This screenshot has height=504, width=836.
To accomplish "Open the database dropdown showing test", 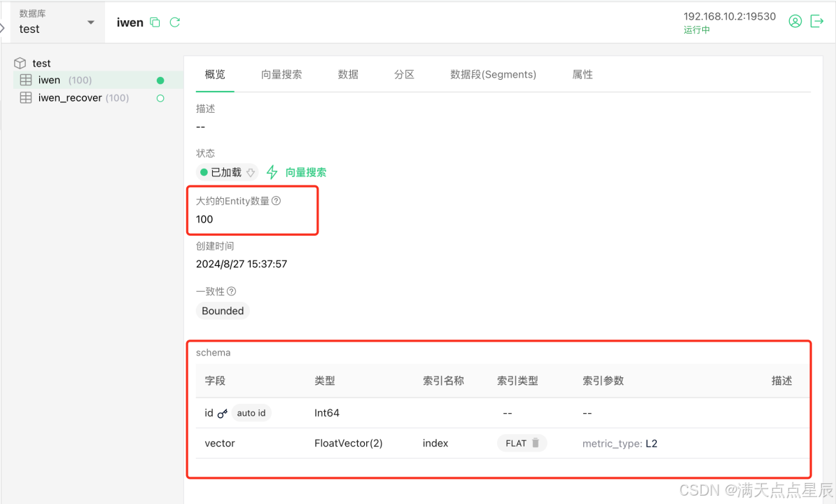I will pyautogui.click(x=57, y=22).
